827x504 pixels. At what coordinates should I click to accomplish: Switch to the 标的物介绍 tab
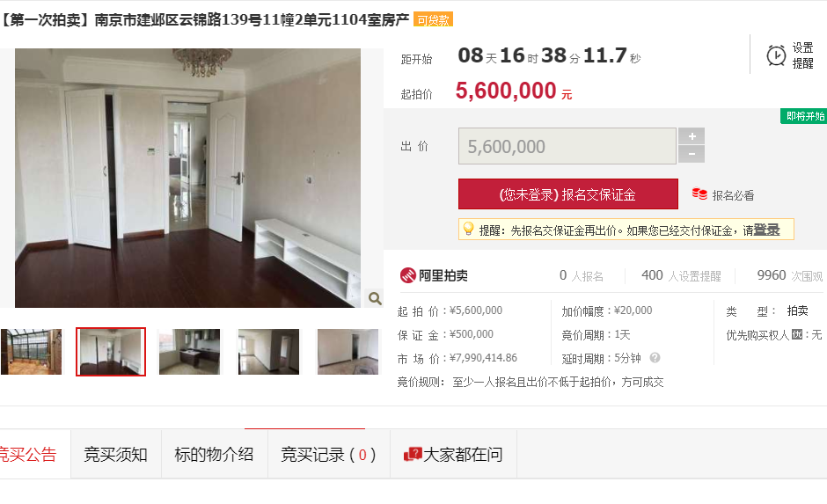[x=214, y=455]
